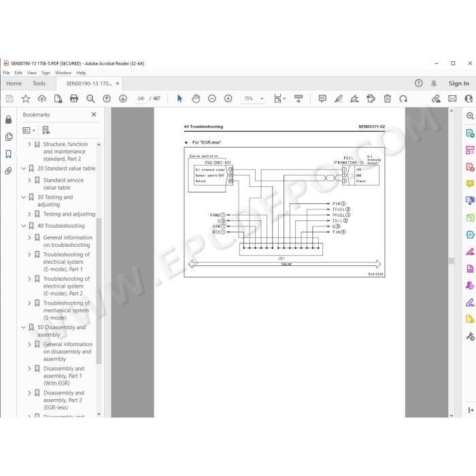
Task: Collapse 20 Standard value table
Action: pos(23,169)
